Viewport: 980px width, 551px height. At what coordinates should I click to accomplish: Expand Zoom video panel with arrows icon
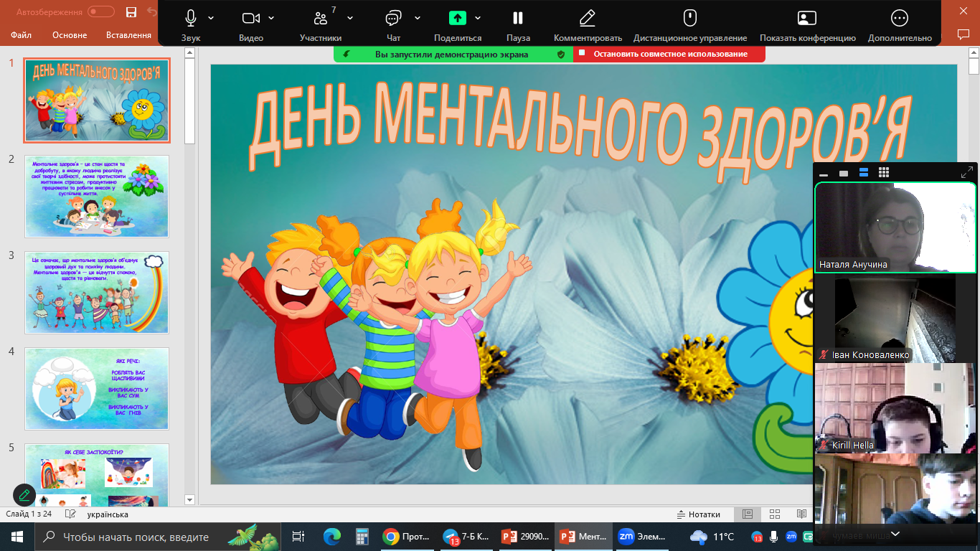(x=966, y=173)
